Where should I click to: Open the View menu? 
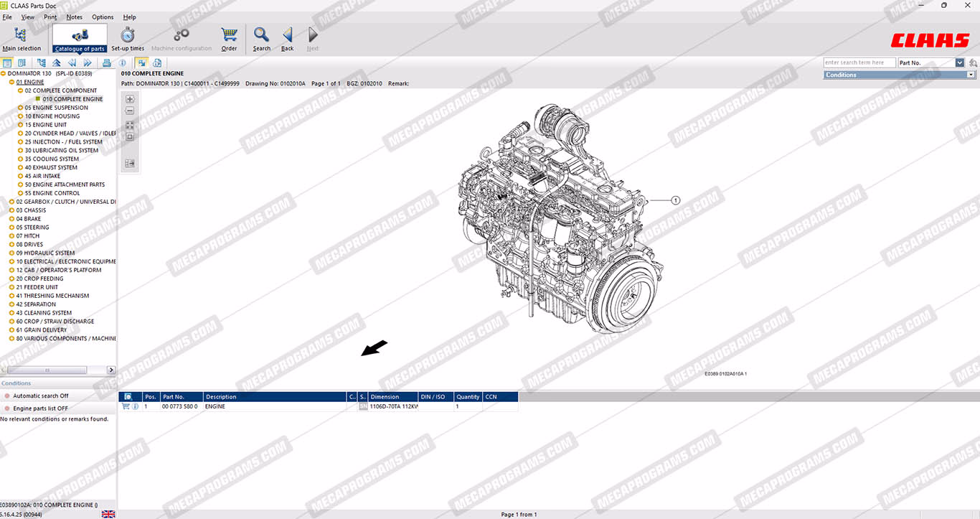[28, 17]
